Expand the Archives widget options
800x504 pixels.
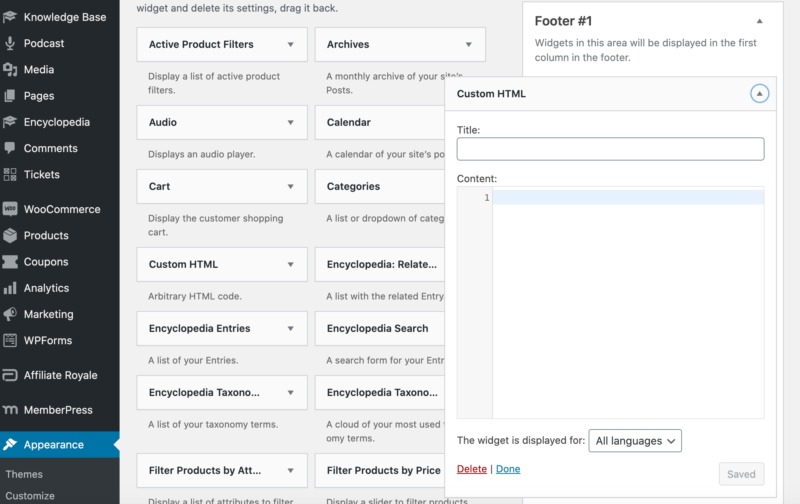click(x=469, y=45)
